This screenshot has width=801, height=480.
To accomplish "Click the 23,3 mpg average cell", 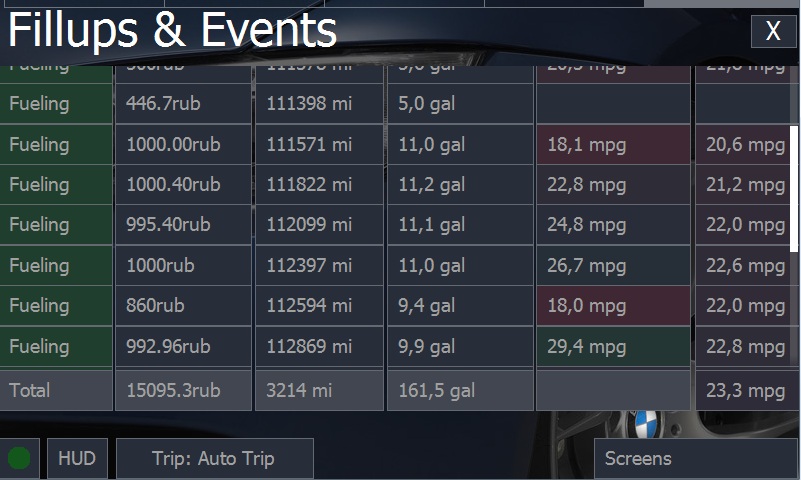I will tap(745, 390).
